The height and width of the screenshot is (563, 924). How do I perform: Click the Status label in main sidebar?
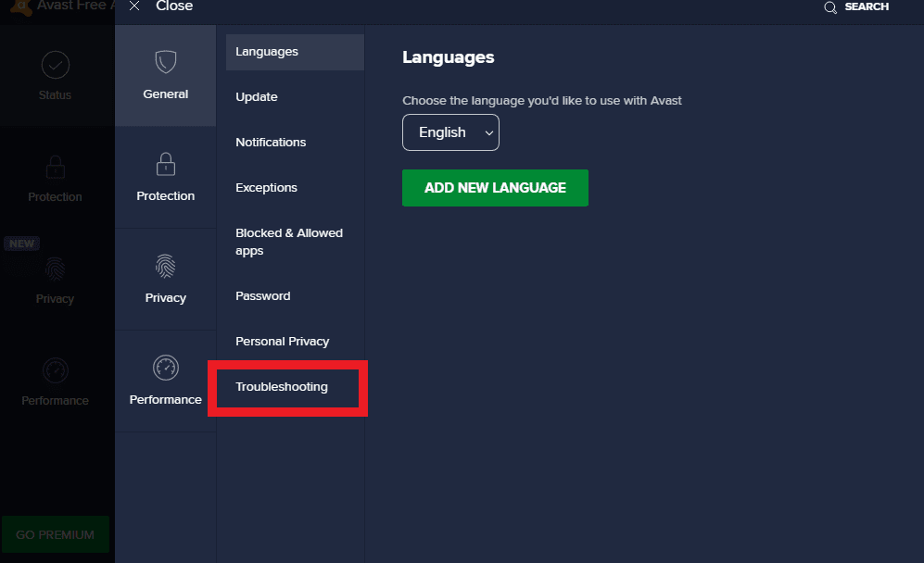tap(55, 95)
